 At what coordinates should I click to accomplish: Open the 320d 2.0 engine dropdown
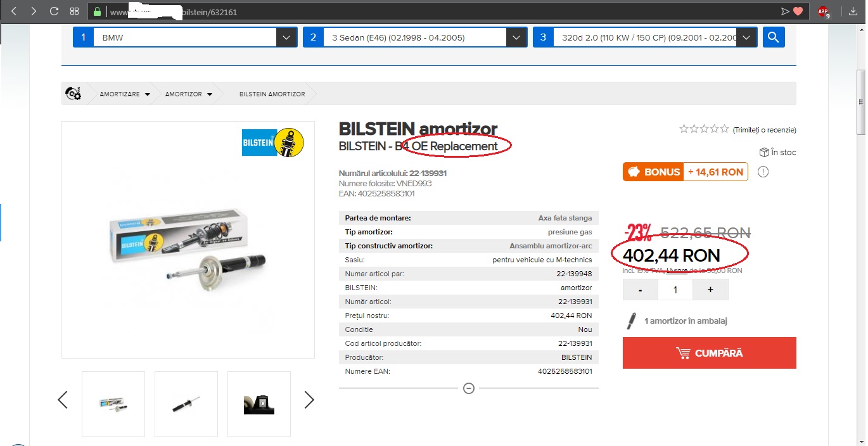(x=645, y=37)
